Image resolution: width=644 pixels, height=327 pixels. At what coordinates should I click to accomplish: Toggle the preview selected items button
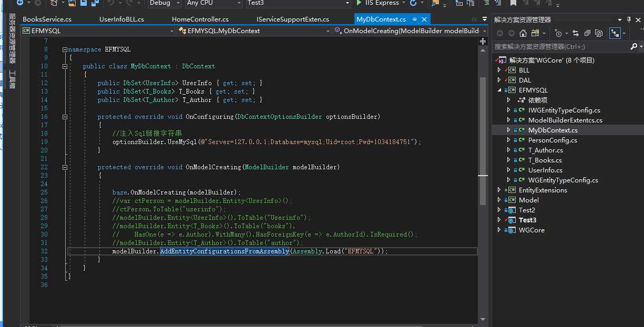(615, 33)
